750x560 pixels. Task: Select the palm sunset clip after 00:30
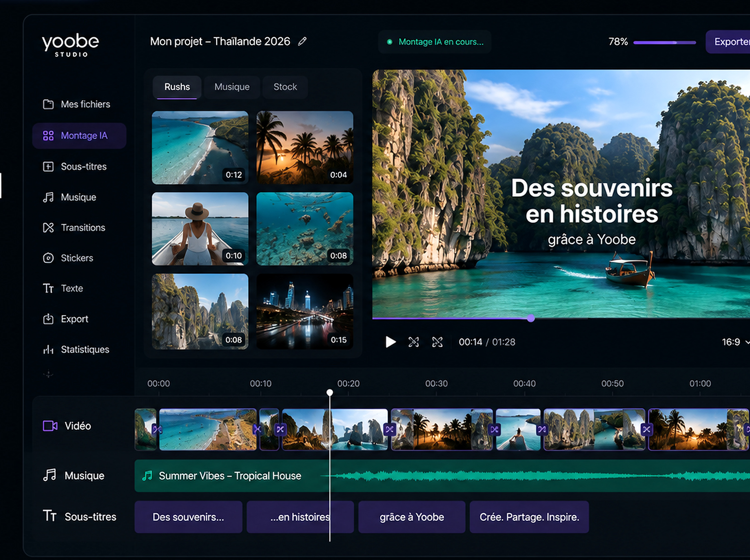click(442, 430)
